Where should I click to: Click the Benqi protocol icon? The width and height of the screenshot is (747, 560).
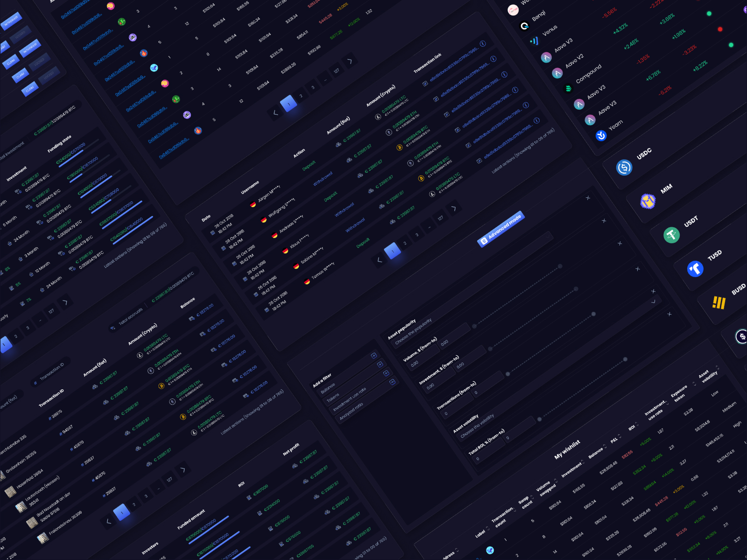point(524,26)
